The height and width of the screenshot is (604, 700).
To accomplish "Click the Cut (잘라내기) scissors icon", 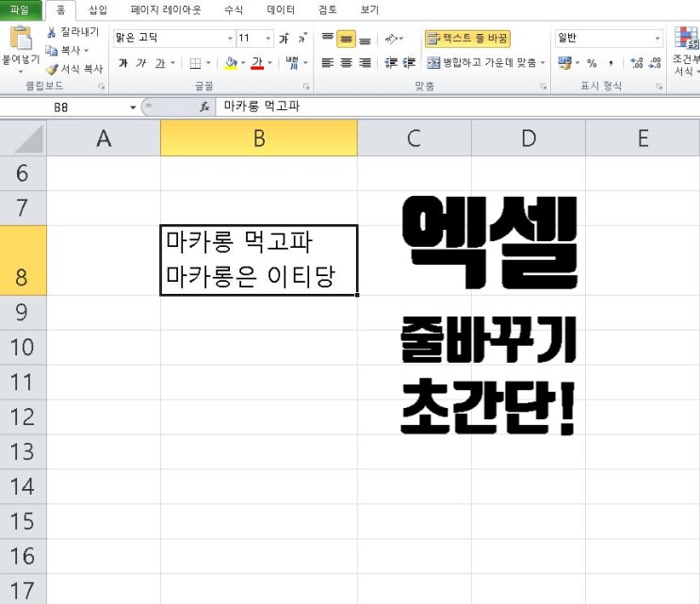I will click(51, 32).
